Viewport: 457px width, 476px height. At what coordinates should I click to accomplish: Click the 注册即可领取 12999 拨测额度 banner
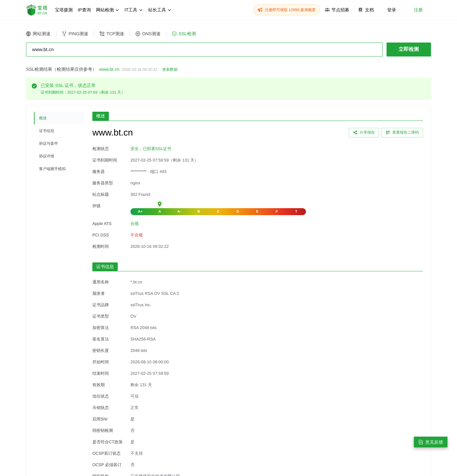pos(286,10)
